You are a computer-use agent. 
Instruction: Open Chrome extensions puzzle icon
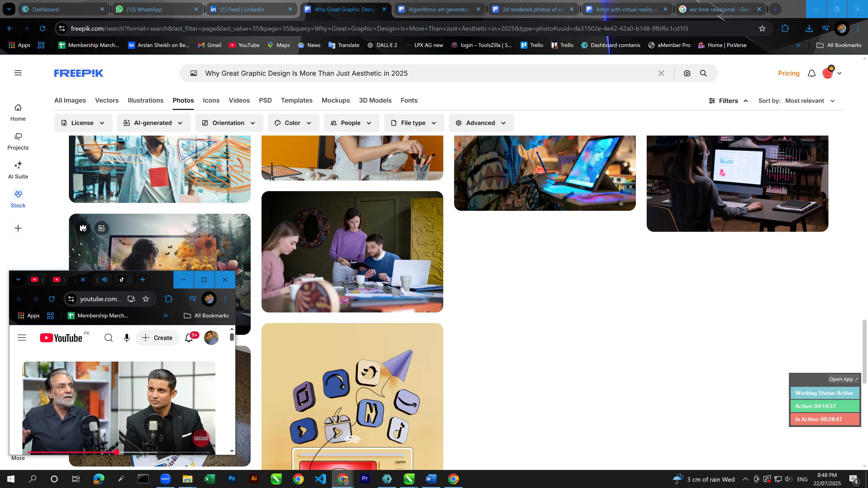pos(785,29)
